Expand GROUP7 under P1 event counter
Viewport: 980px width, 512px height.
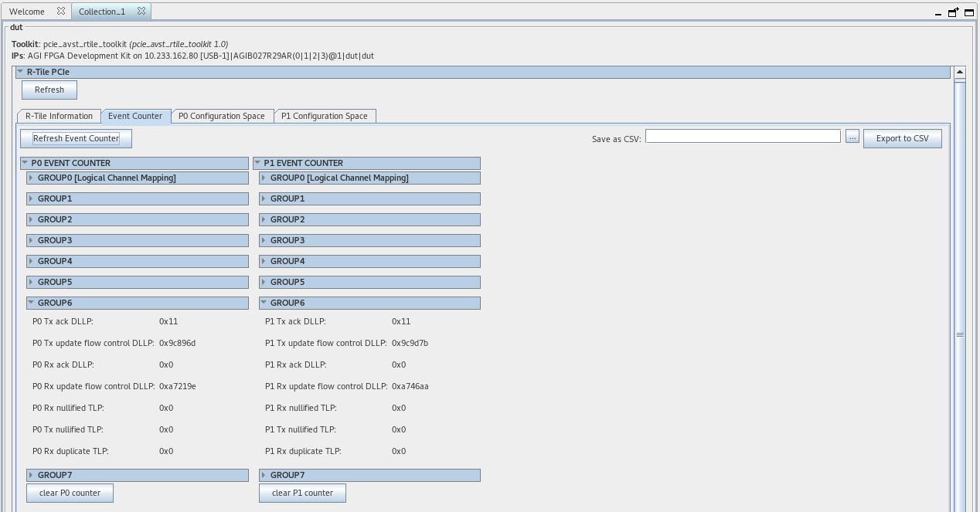(264, 475)
